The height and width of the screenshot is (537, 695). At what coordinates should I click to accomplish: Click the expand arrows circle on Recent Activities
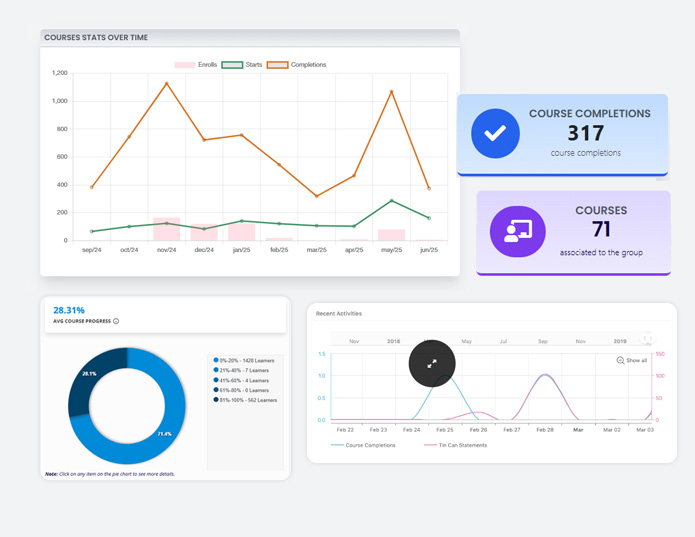click(432, 364)
